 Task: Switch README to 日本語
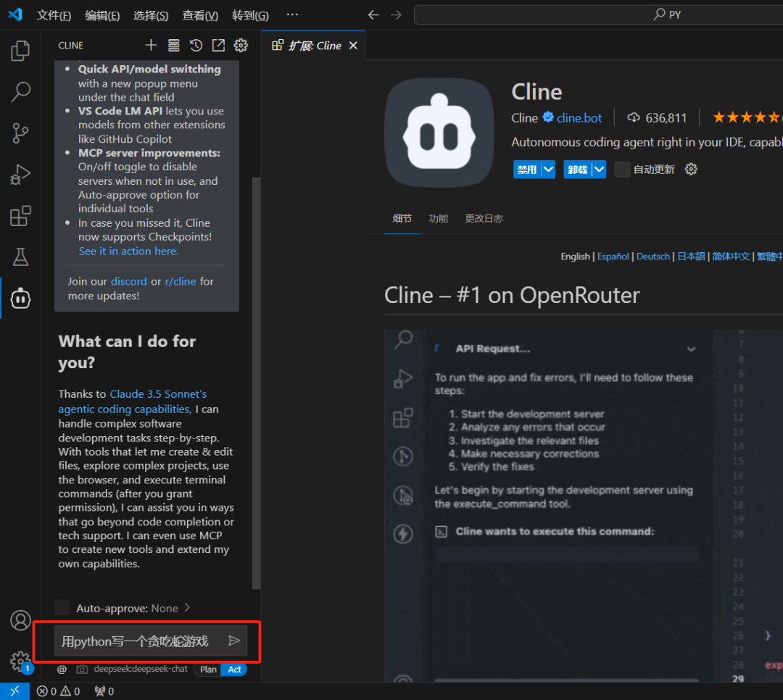(691, 257)
